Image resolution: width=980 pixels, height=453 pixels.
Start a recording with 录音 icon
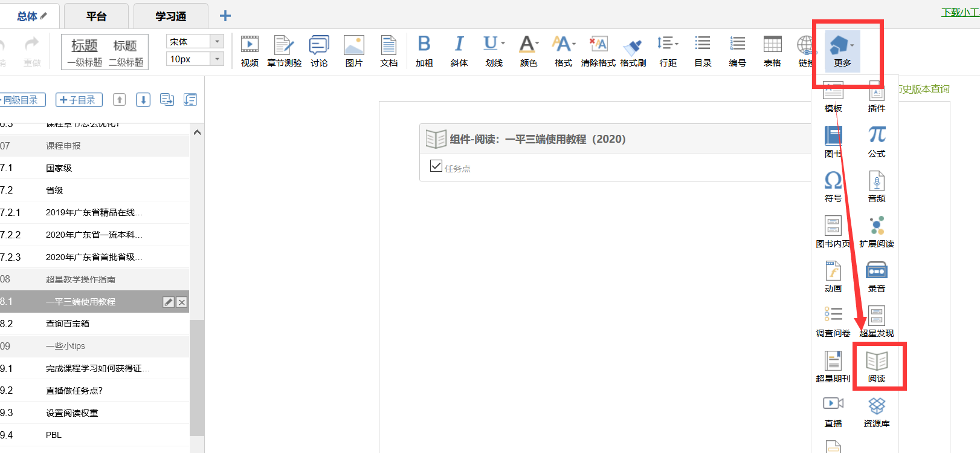point(877,276)
